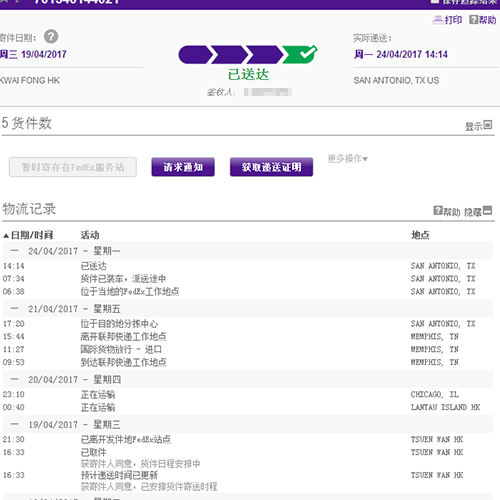The width and height of the screenshot is (500, 500).
Task: Click the 寄件日期 label
Action: click(x=18, y=38)
